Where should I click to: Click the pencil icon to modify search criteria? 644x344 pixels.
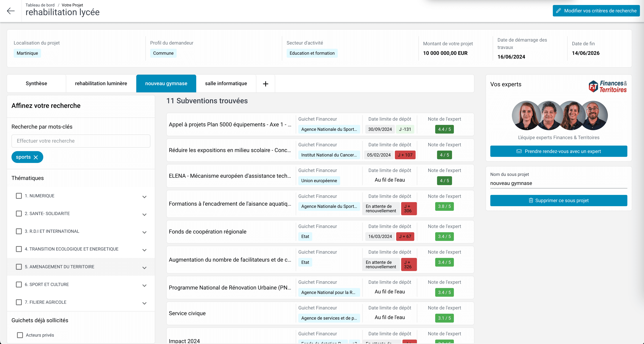click(559, 11)
